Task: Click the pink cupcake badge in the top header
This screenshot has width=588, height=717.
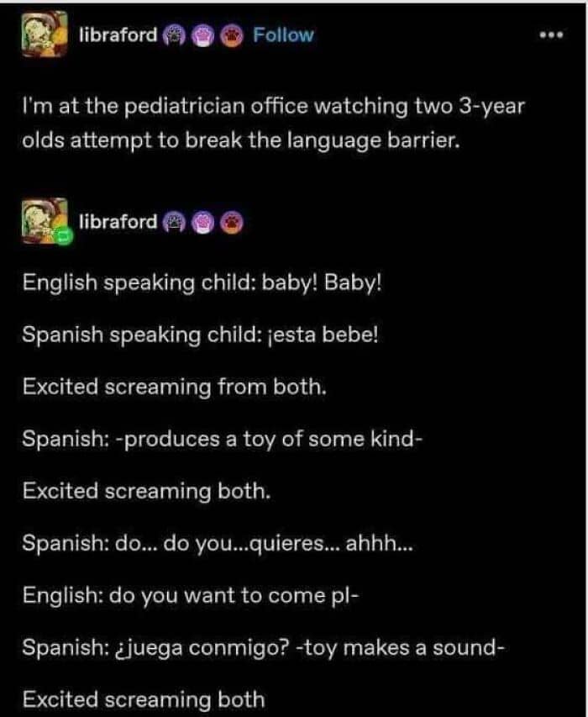Action: click(x=202, y=35)
